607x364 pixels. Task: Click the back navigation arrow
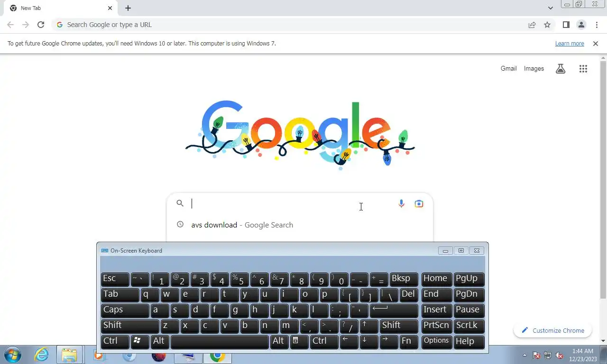[10, 25]
